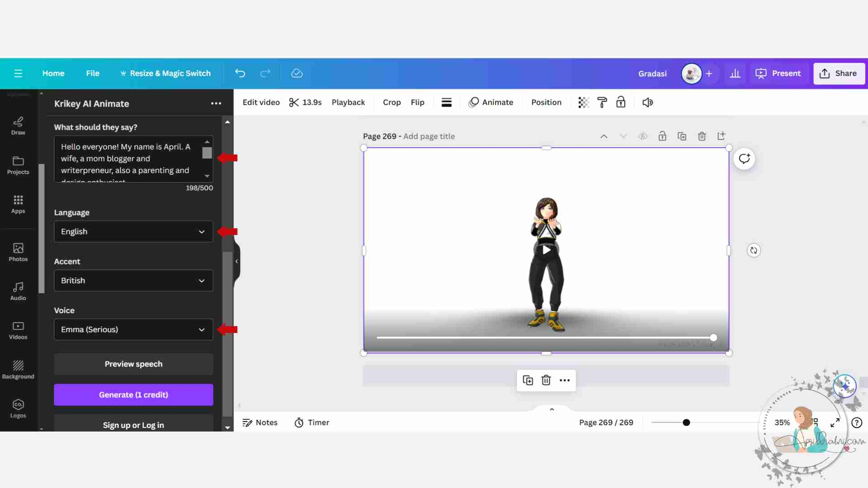Toggle lock on selected video element
This screenshot has height=488, width=868.
[621, 102]
